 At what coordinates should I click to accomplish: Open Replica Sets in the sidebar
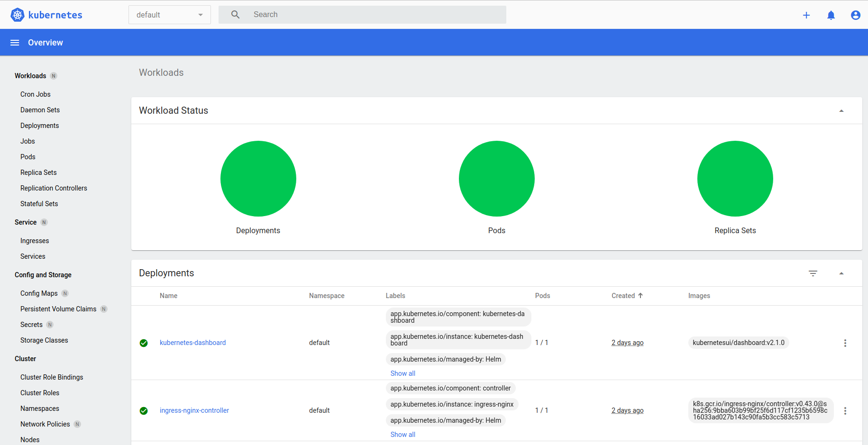(x=38, y=173)
